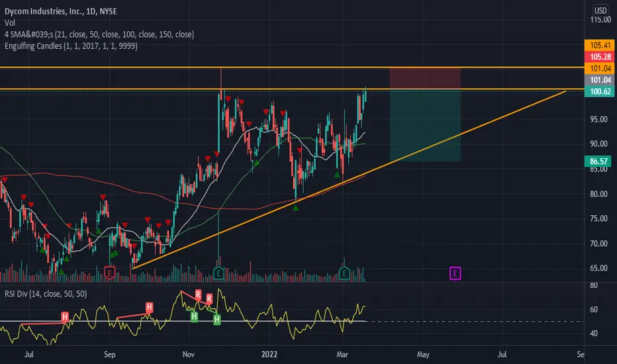This screenshot has height=364, width=617.
Task: Click the Sep label on the time axis
Action: [x=109, y=355]
